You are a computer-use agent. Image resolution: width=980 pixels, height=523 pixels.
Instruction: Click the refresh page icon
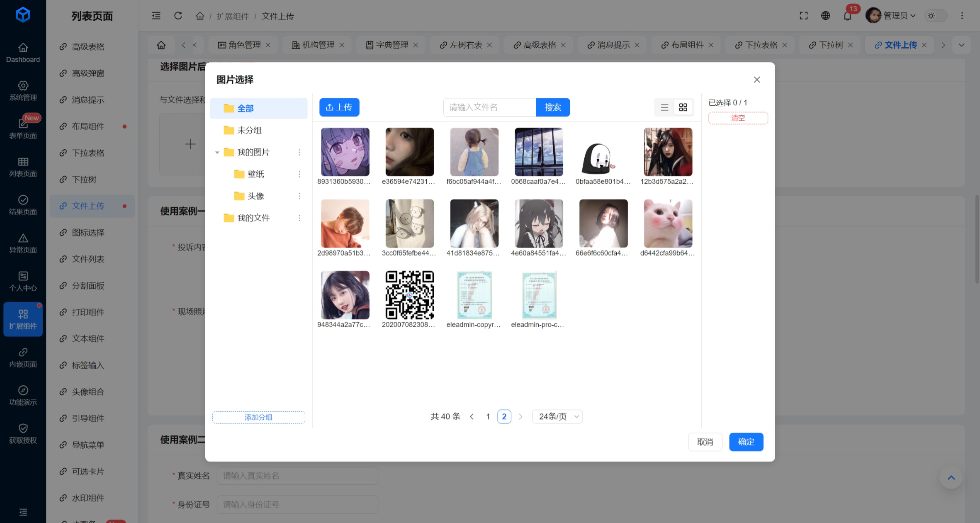click(x=178, y=16)
